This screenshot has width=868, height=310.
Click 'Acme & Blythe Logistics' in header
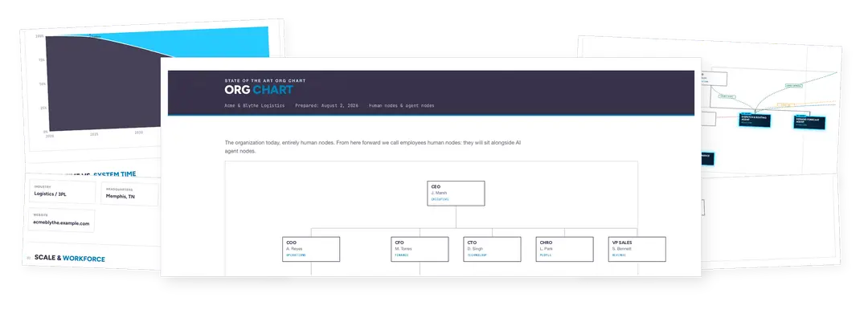[255, 105]
